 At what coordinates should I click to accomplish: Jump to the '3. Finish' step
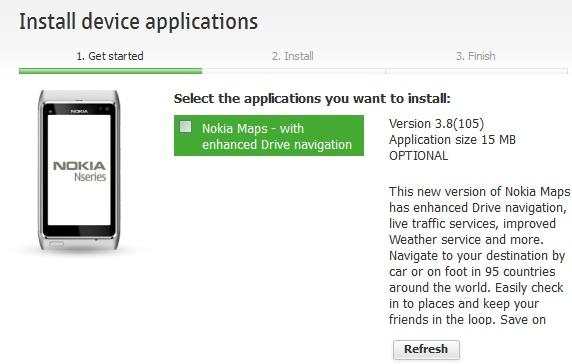pyautogui.click(x=476, y=56)
